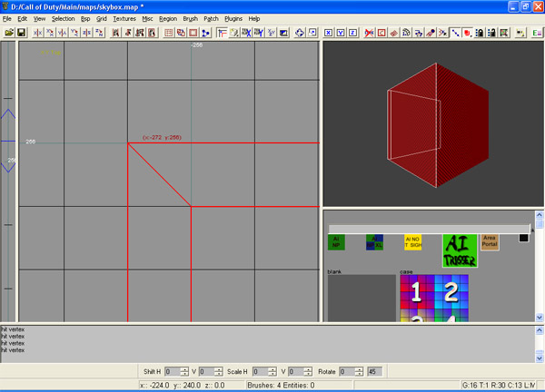Click the CSG Merge overlapping squares icon
The image size is (545, 392).
pos(181,33)
